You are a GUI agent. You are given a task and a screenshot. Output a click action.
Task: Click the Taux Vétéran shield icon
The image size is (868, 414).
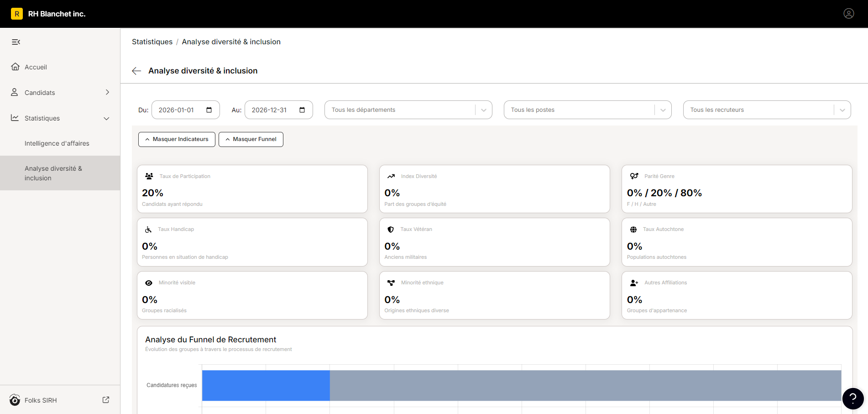pos(391,230)
